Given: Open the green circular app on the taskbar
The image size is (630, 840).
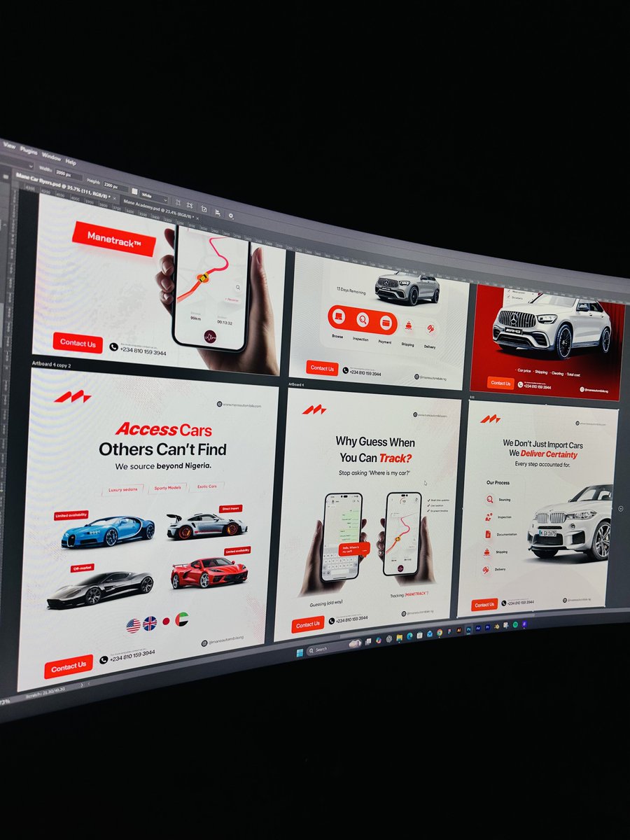Looking at the screenshot, I should [x=515, y=624].
